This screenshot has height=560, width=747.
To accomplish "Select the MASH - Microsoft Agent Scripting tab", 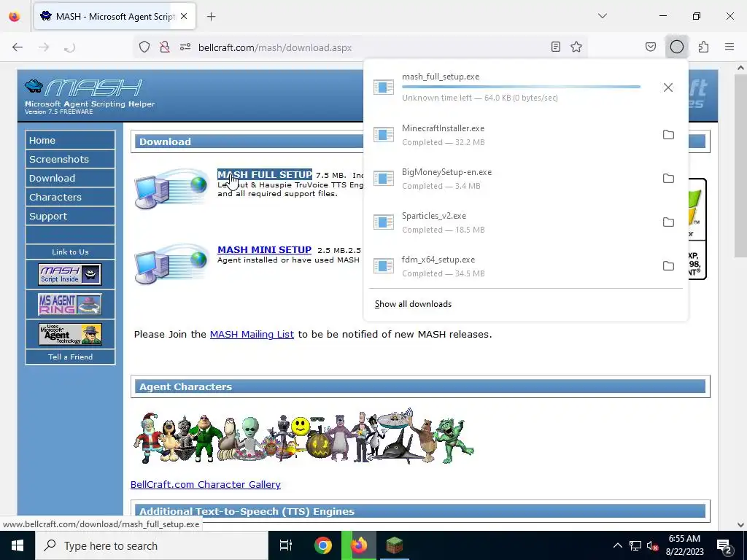I will tap(115, 16).
